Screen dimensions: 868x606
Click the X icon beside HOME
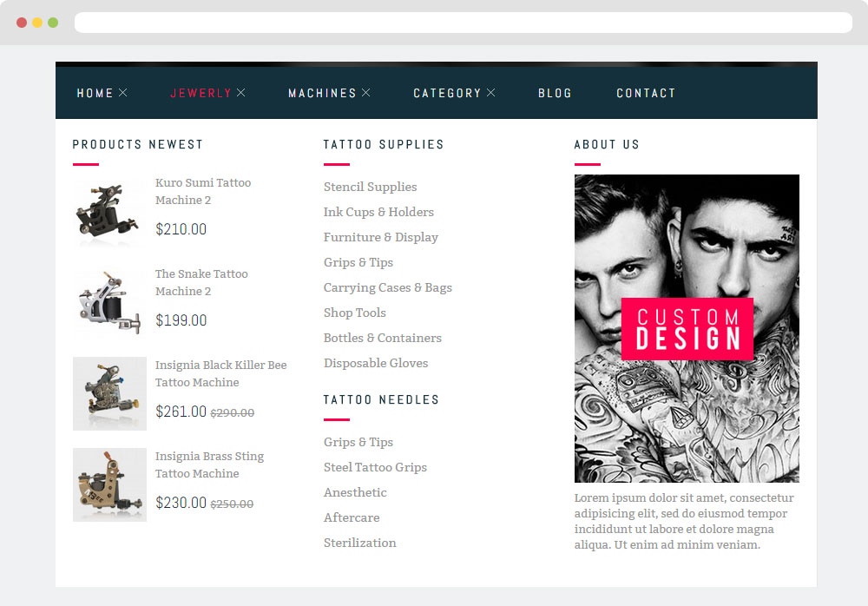(123, 93)
